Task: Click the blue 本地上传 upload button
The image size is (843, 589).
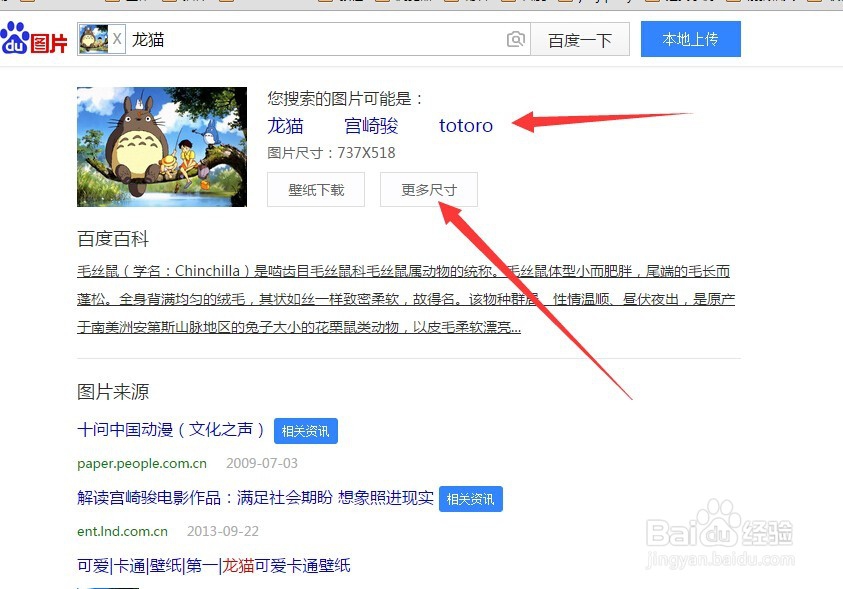Action: tap(690, 38)
